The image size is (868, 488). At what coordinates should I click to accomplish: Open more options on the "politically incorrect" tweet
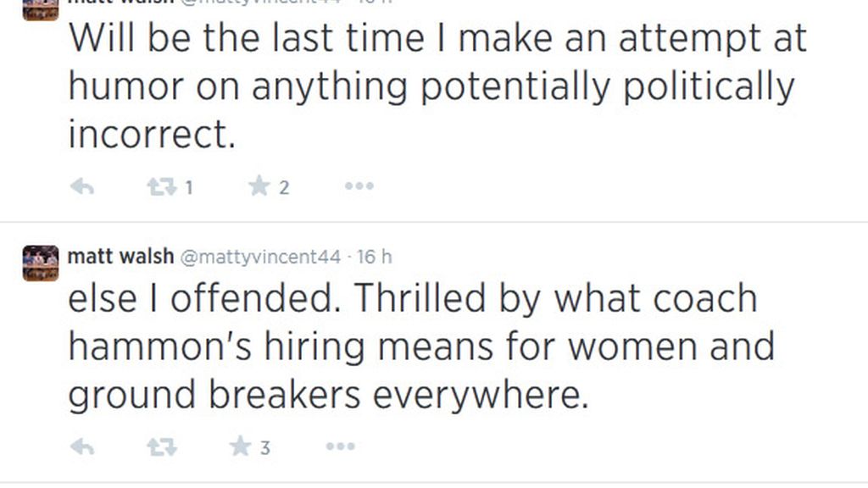pyautogui.click(x=359, y=186)
